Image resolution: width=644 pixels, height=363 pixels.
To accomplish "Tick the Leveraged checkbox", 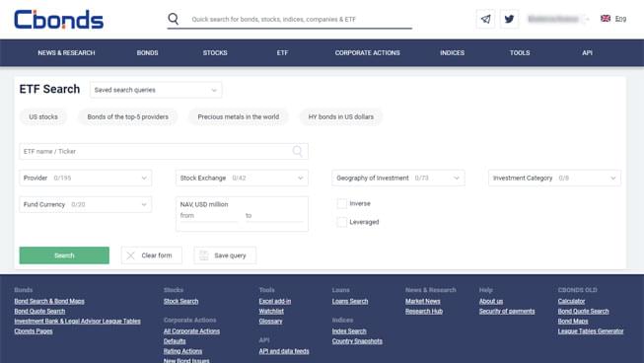I will click(341, 222).
